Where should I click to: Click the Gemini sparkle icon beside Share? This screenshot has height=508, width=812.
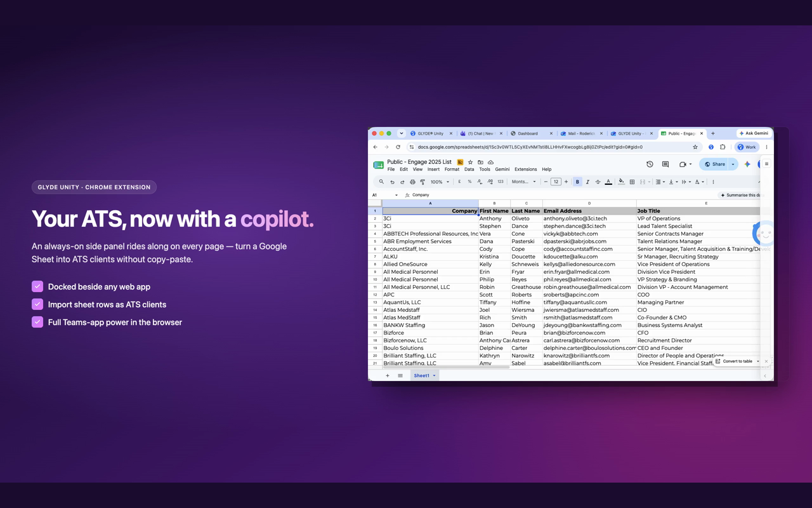coord(747,164)
